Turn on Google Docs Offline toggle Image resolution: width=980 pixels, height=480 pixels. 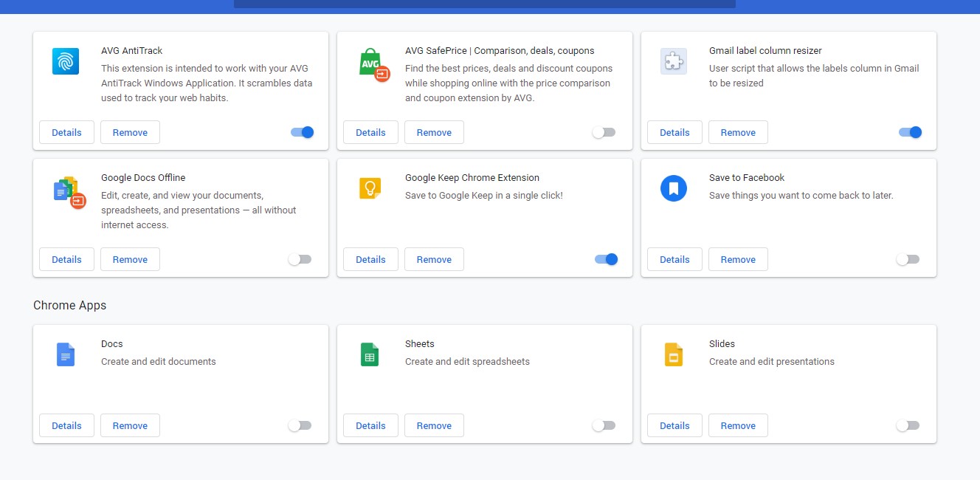pyautogui.click(x=300, y=259)
